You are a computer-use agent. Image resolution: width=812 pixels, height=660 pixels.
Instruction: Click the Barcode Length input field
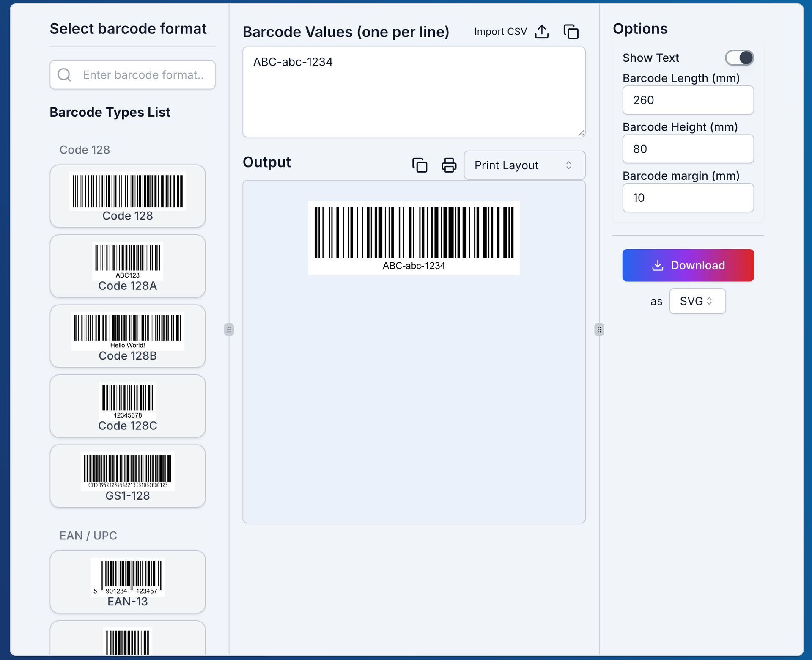pyautogui.click(x=688, y=100)
